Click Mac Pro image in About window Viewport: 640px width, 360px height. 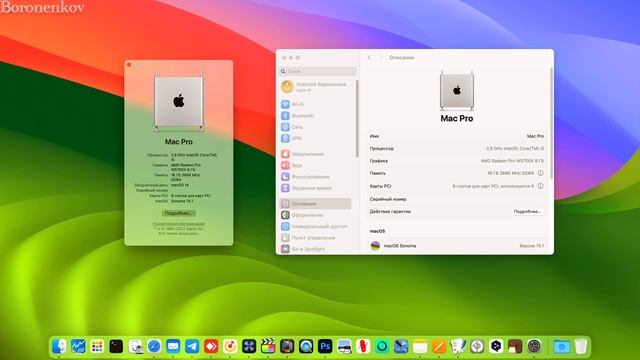(x=179, y=102)
